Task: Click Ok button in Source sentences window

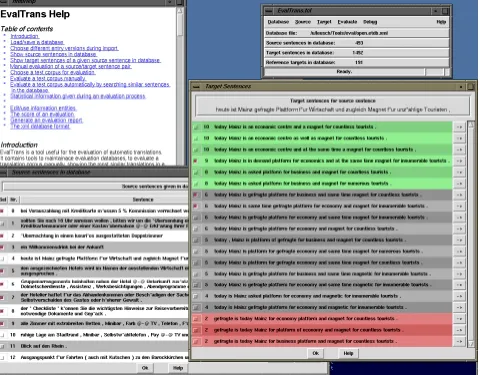Action: click(x=145, y=368)
